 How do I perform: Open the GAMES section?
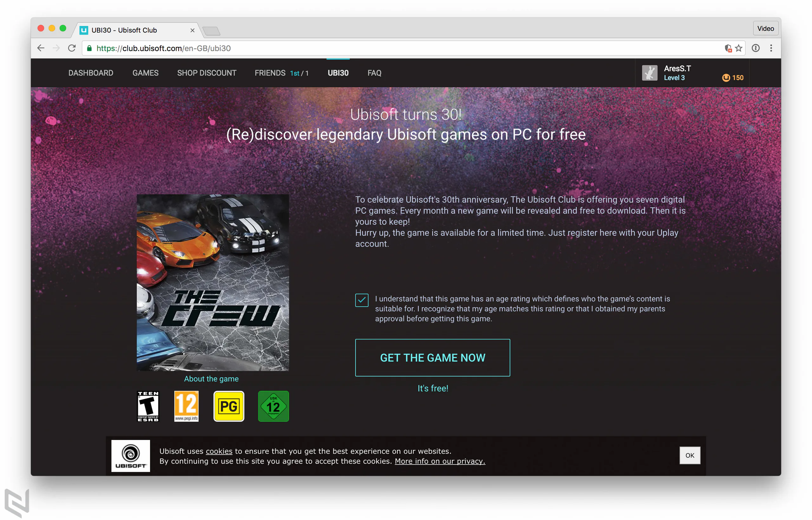point(145,73)
